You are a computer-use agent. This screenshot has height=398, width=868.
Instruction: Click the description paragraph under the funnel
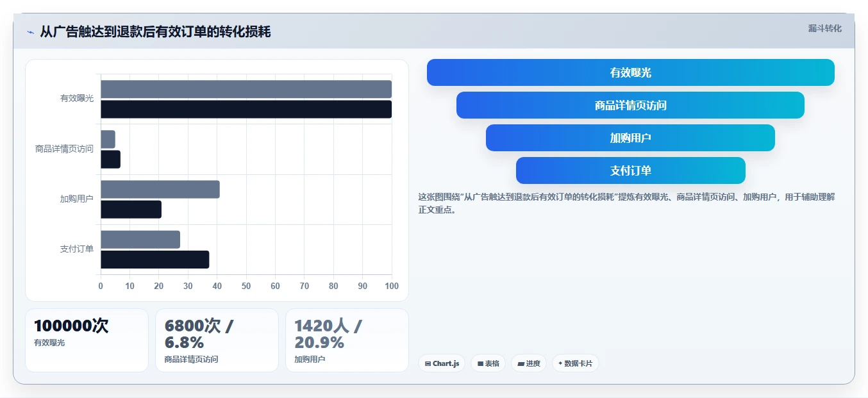(626, 203)
